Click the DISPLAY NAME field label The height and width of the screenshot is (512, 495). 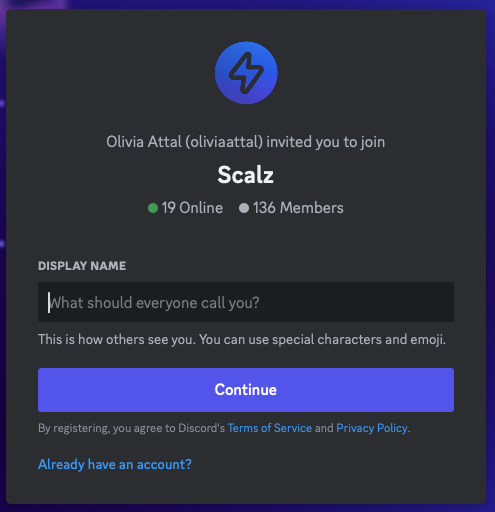click(x=82, y=266)
